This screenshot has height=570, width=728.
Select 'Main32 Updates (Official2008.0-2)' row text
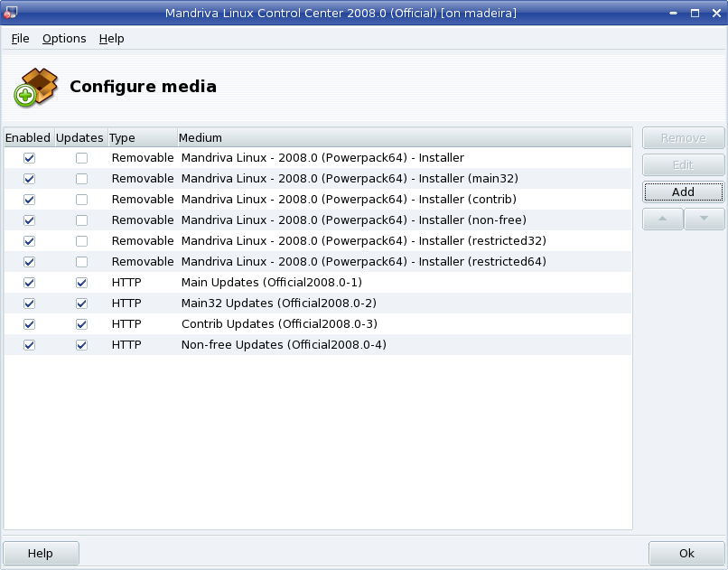[278, 304]
